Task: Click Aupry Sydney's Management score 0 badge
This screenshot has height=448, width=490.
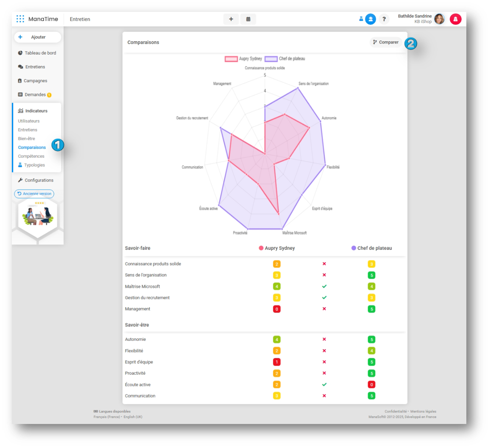Action: 277,309
